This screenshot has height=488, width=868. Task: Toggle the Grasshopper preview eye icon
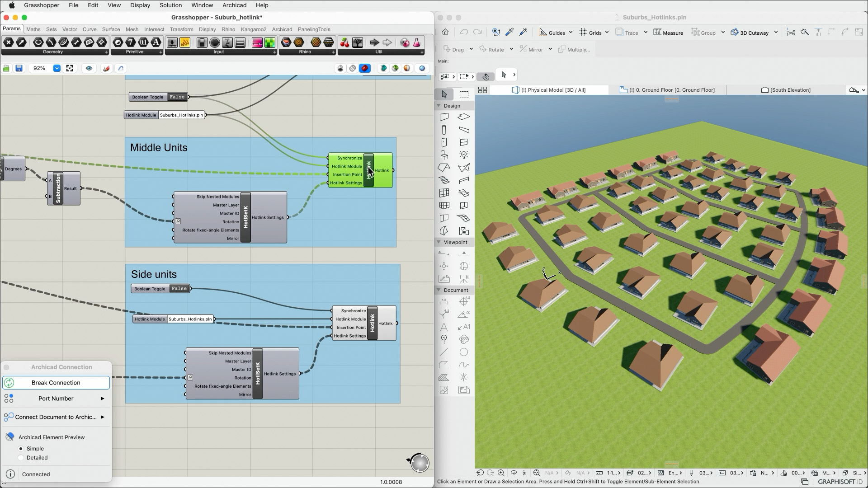pyautogui.click(x=89, y=68)
